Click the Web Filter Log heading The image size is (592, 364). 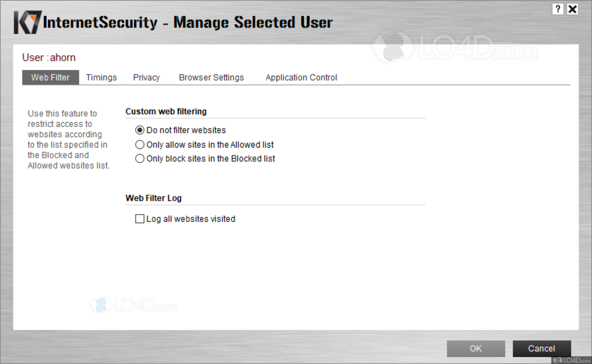[153, 198]
